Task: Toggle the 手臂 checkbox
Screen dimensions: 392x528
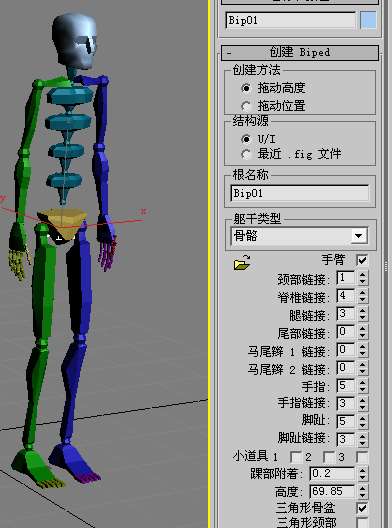Action: (x=362, y=260)
